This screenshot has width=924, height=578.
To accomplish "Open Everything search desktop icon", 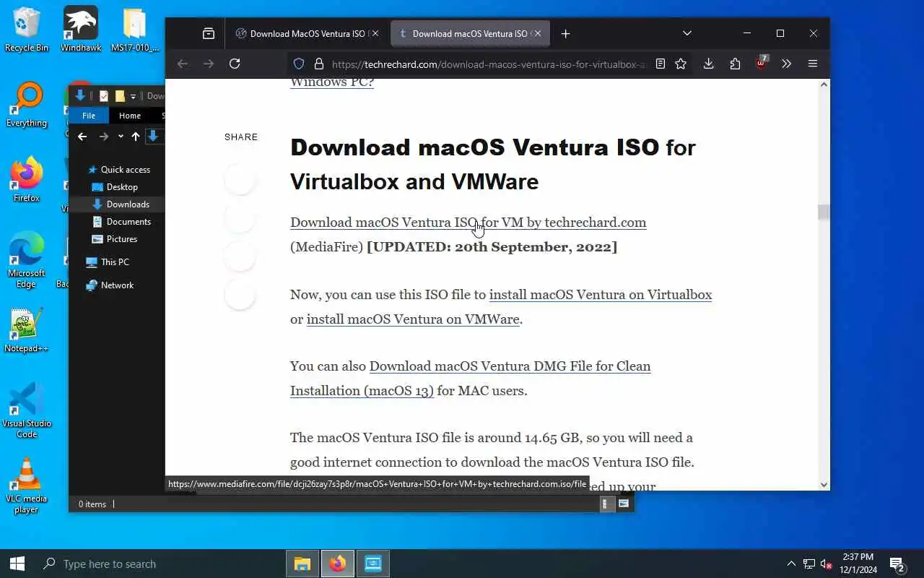I will pos(27,105).
